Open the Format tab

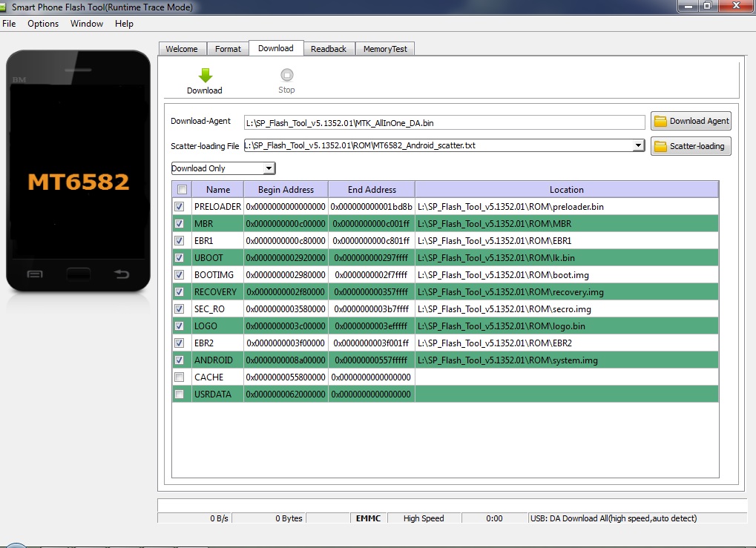(228, 49)
